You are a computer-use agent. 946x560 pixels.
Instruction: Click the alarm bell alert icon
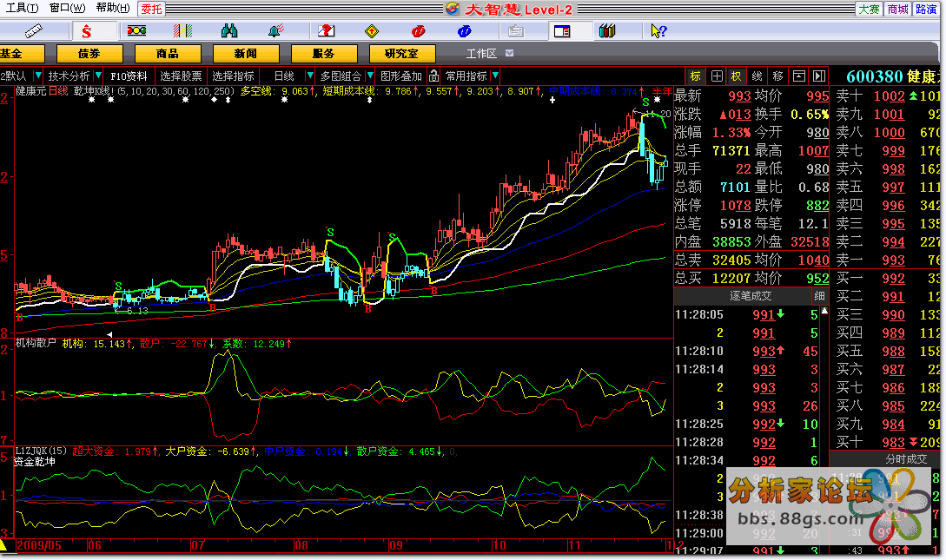[276, 30]
